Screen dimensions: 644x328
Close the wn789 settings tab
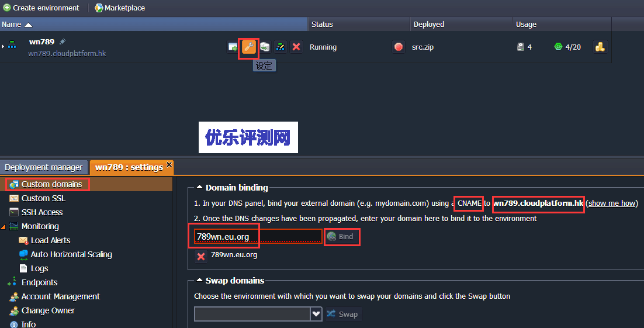[x=169, y=165]
